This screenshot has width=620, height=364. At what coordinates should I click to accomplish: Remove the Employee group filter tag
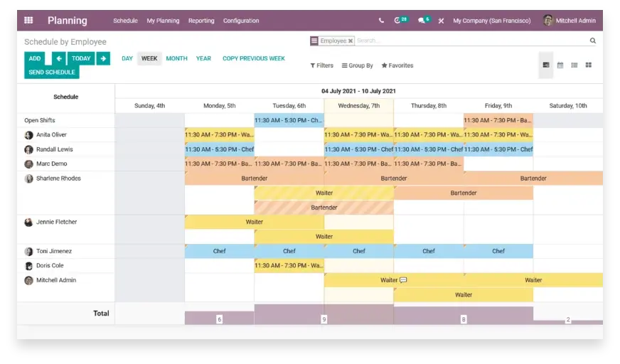click(x=350, y=41)
